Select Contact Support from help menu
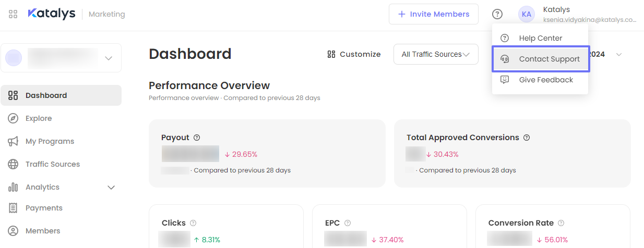 [x=541, y=59]
